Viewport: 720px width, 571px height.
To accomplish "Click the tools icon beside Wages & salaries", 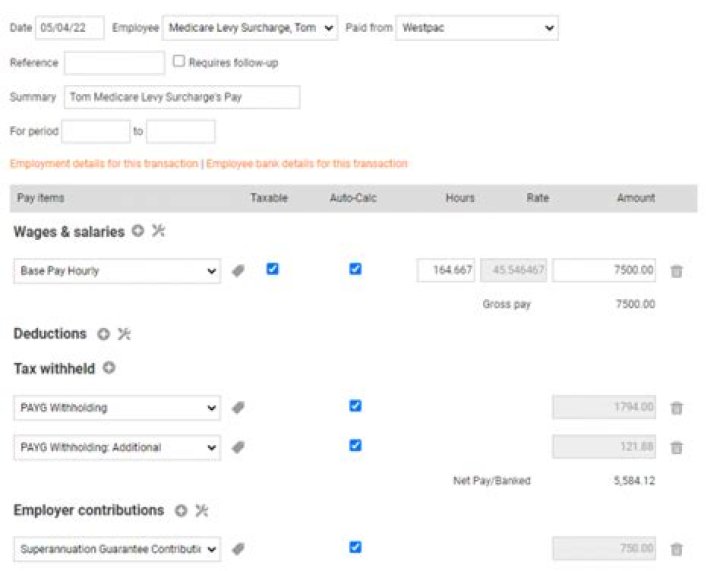I will point(158,231).
